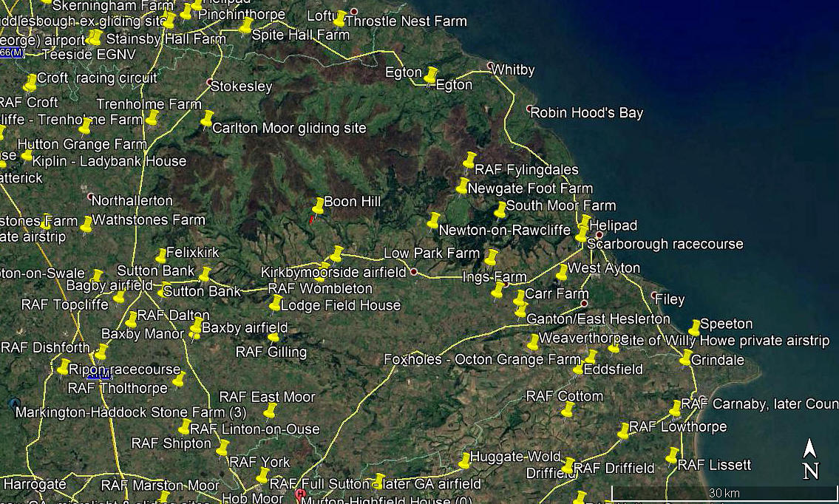Select the RAF Shipton pushpin
Image resolution: width=839 pixels, height=504 pixels.
tap(223, 448)
